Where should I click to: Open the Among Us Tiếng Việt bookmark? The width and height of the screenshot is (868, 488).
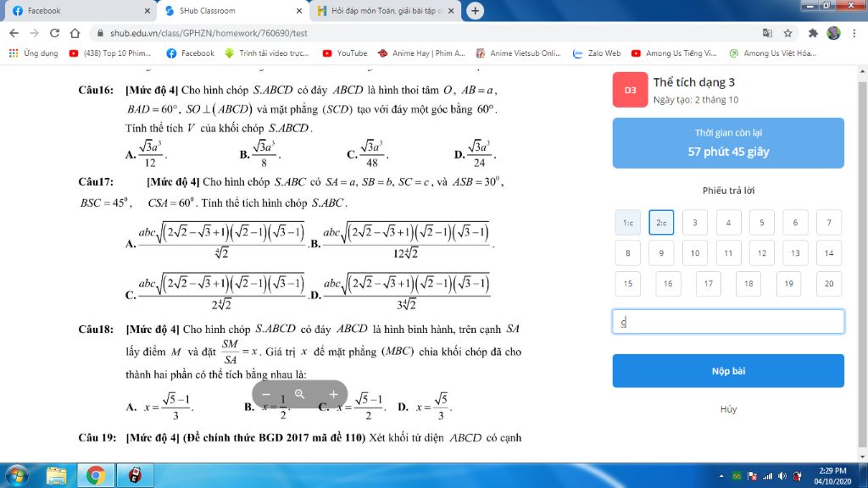click(674, 53)
